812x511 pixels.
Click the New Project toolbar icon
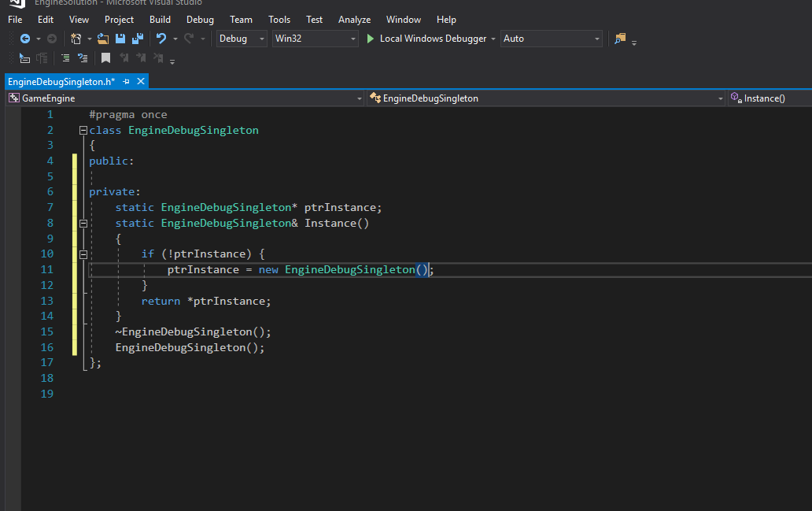tap(76, 38)
